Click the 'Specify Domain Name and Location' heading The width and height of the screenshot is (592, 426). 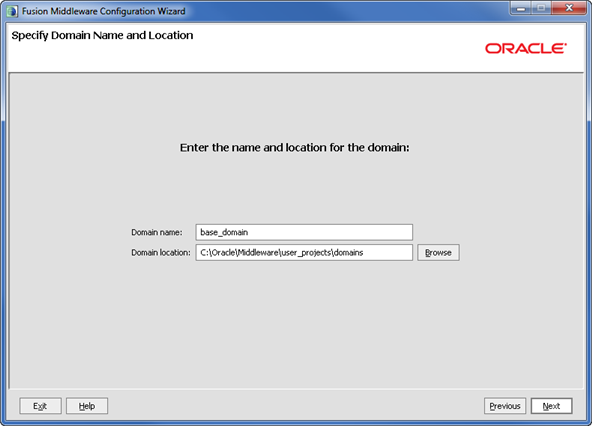pos(102,36)
